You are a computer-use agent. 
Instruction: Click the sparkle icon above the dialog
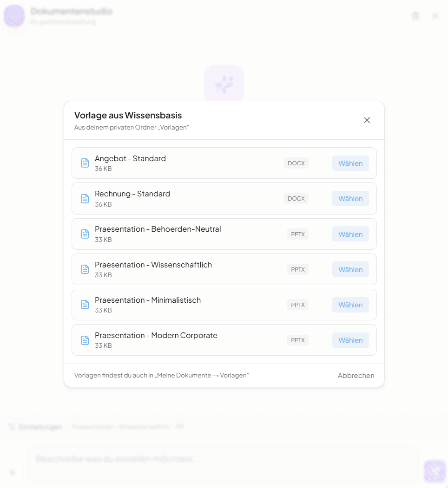point(224,83)
